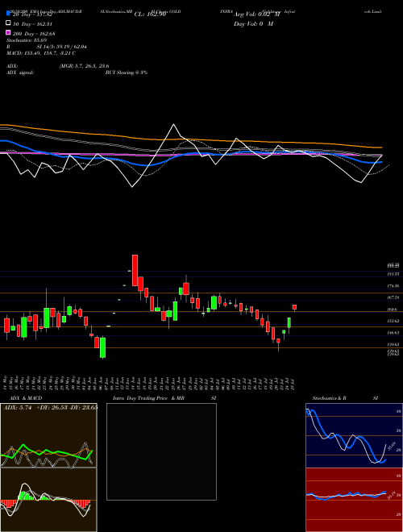This screenshot has height=532, width=403.
Task: Click the 'SI 14/5: 59.19 / 62.04' readout
Action: coord(62,47)
